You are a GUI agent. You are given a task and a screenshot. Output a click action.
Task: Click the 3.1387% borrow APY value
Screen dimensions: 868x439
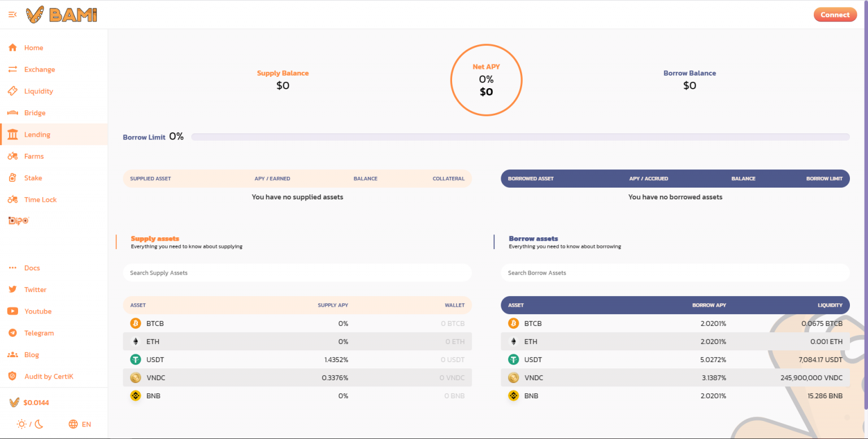click(714, 377)
